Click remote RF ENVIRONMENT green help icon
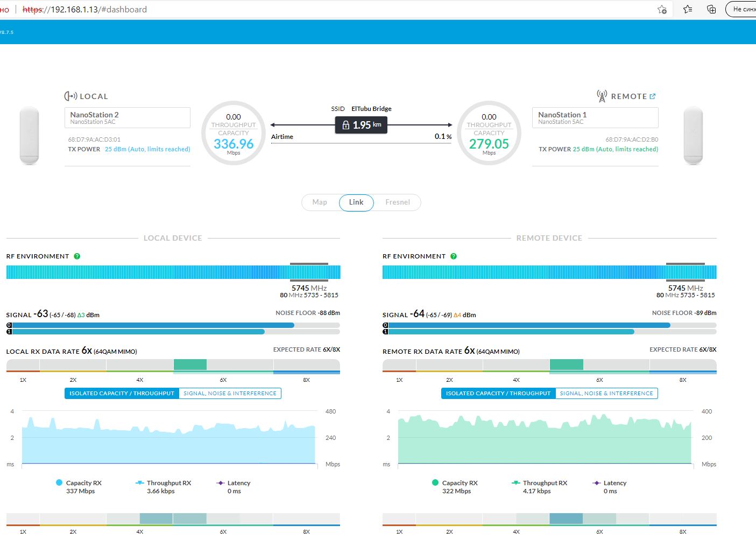The image size is (756, 539). [x=454, y=256]
